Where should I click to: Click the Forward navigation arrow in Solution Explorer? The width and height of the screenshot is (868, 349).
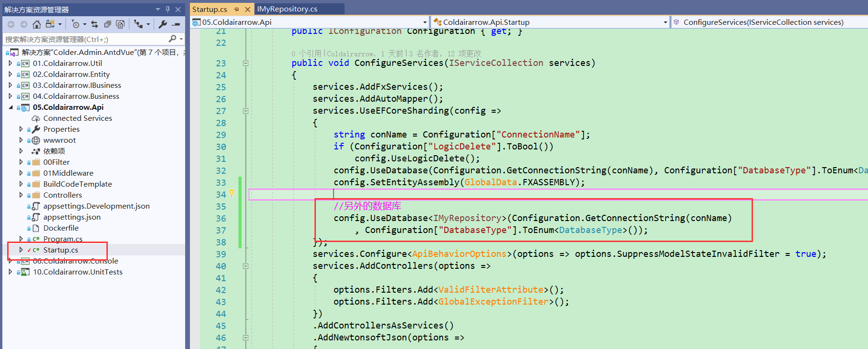coord(23,24)
